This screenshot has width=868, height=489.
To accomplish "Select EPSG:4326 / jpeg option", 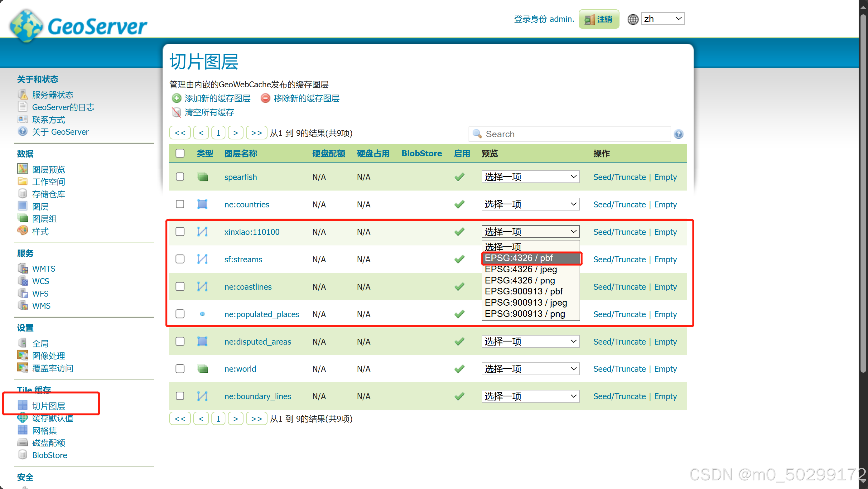I will 531,269.
